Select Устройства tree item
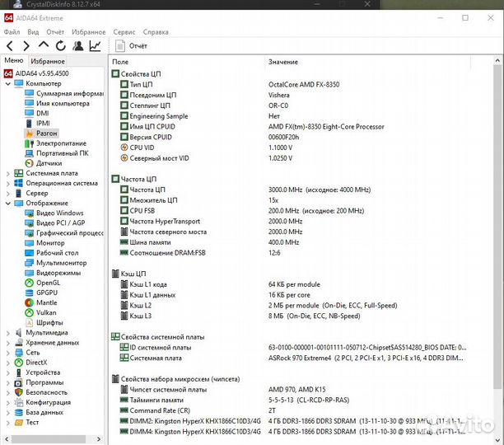The width and height of the screenshot is (504, 445). (x=37, y=372)
